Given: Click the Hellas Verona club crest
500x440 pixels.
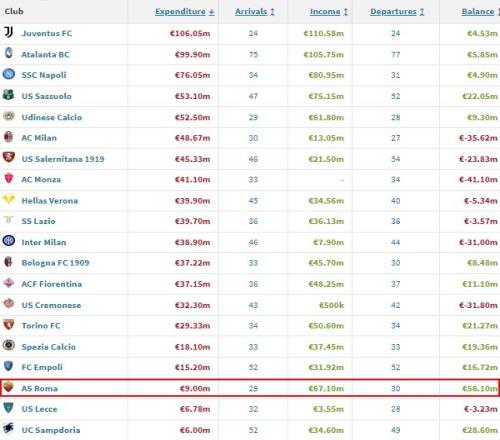Looking at the screenshot, I should point(9,199).
